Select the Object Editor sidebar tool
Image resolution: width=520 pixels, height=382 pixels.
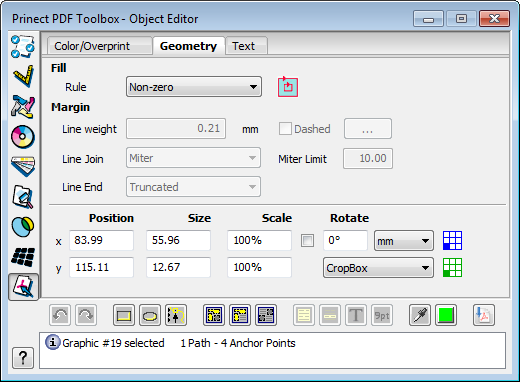tap(23, 287)
